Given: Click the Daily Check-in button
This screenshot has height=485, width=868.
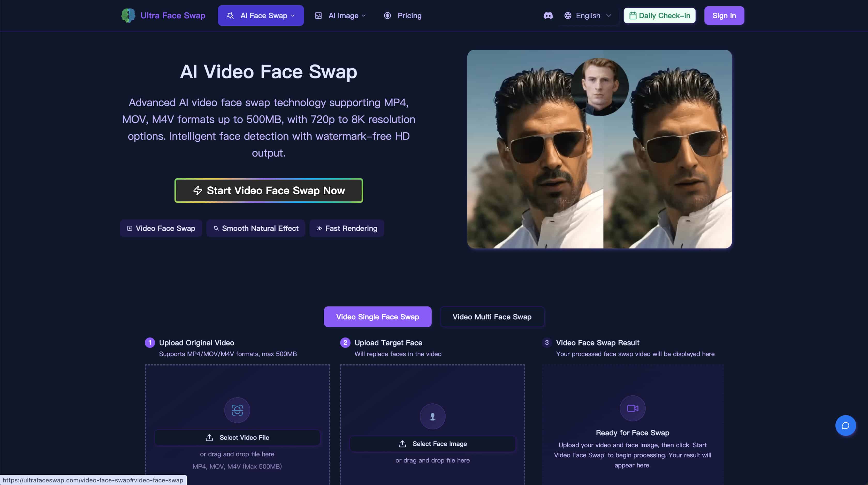Looking at the screenshot, I should (x=659, y=16).
